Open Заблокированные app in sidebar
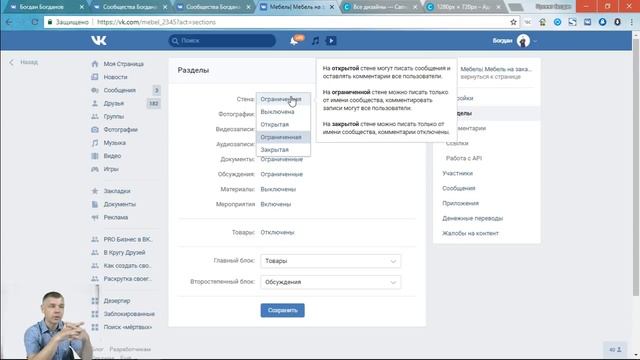This screenshot has width=640, height=360. 129,314
